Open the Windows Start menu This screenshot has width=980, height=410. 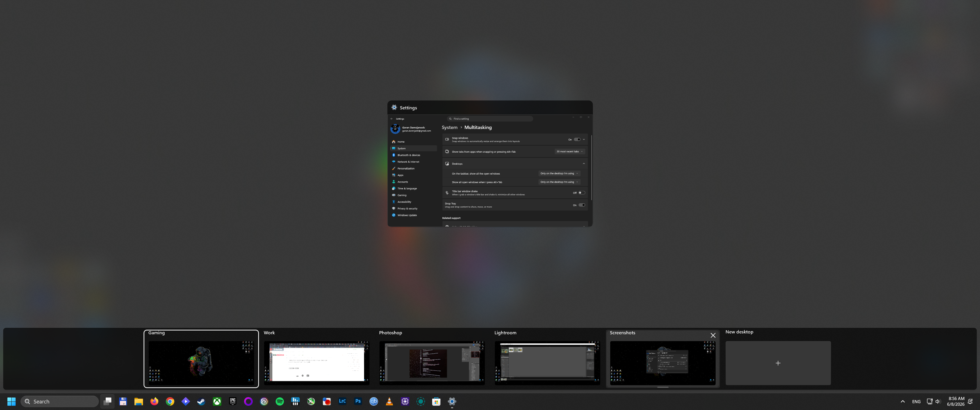click(11, 401)
